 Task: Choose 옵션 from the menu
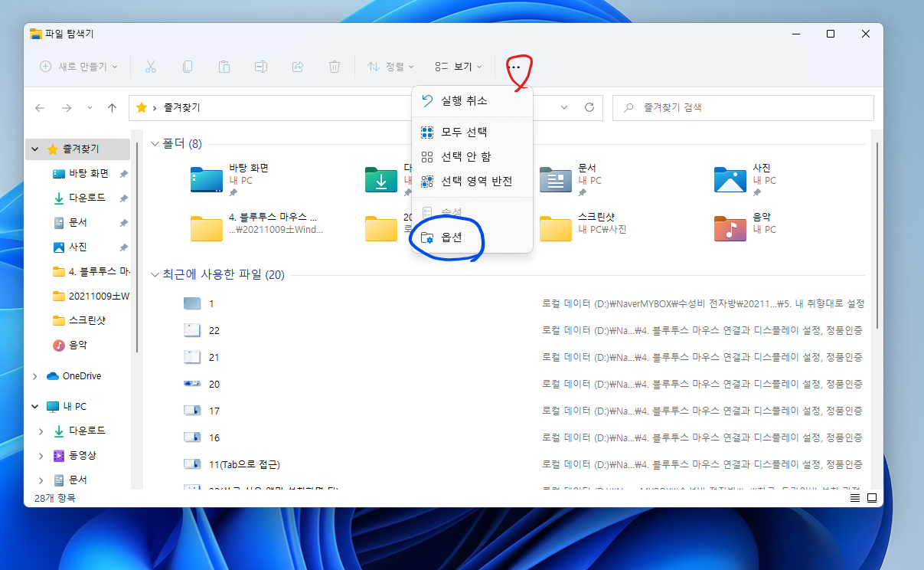point(472,237)
